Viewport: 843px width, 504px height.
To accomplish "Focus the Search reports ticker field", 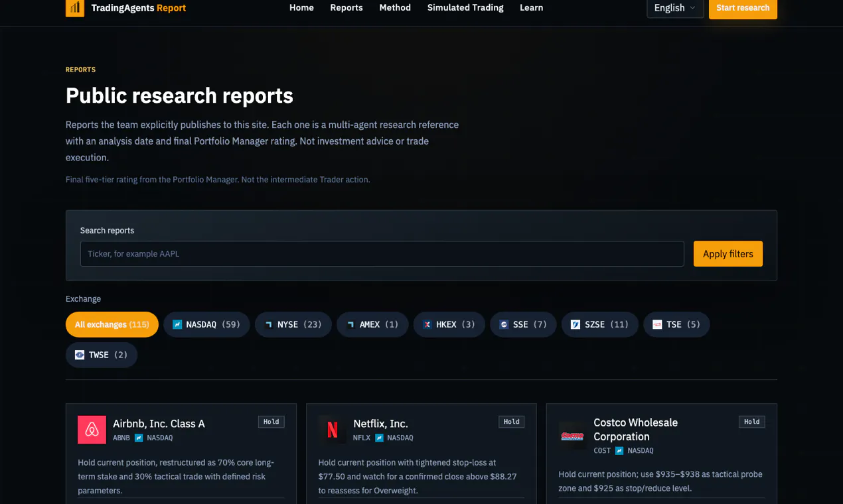I will click(x=382, y=254).
